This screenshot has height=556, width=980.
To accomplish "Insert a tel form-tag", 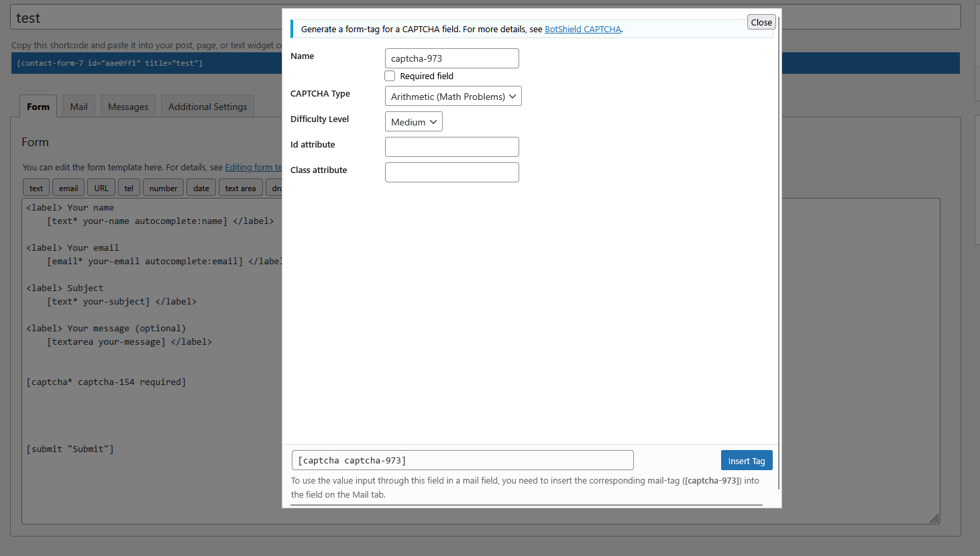I will click(129, 187).
